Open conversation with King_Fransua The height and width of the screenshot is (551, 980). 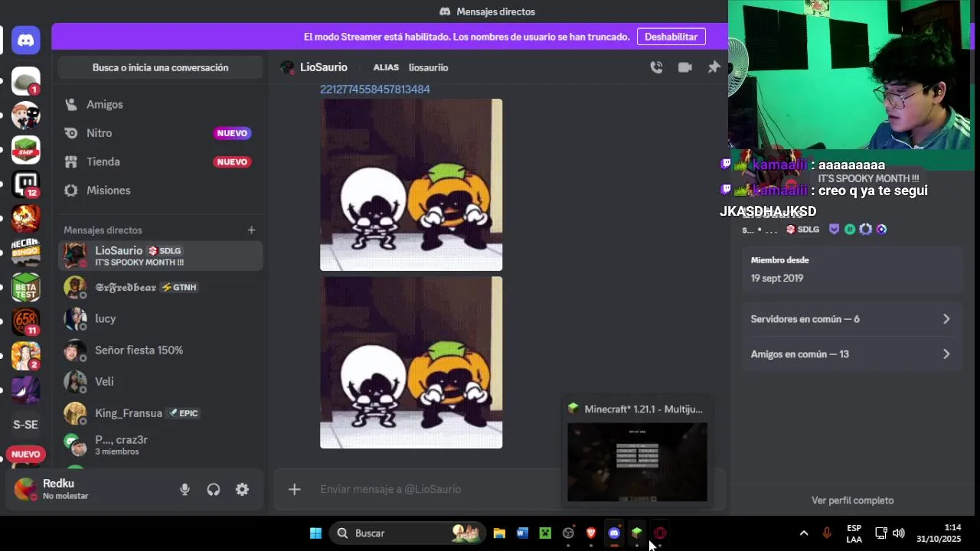161,413
